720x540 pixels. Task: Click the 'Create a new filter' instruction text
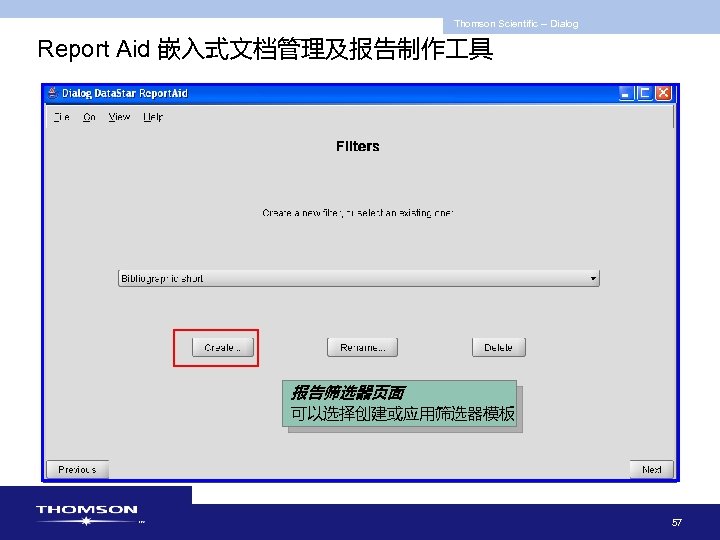pyautogui.click(x=358, y=213)
